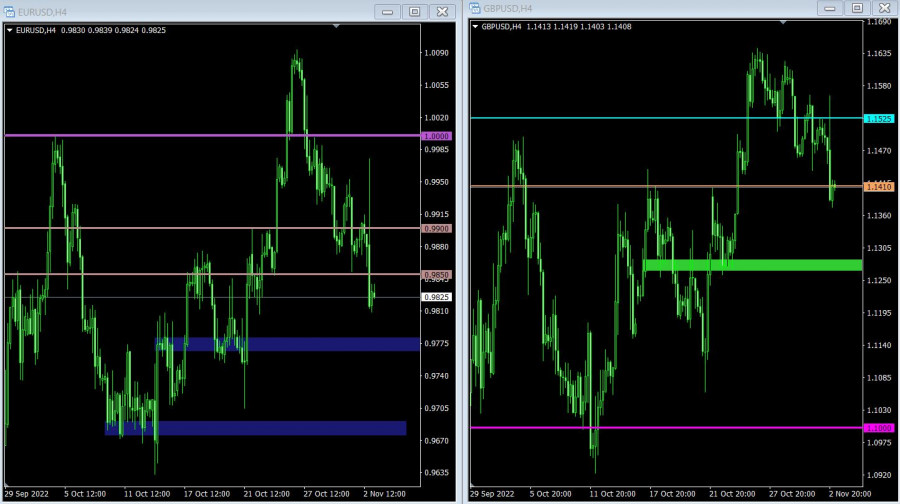Select the green rectangle zone on GBPUSD chart
This screenshot has height=504, width=900.
752,265
